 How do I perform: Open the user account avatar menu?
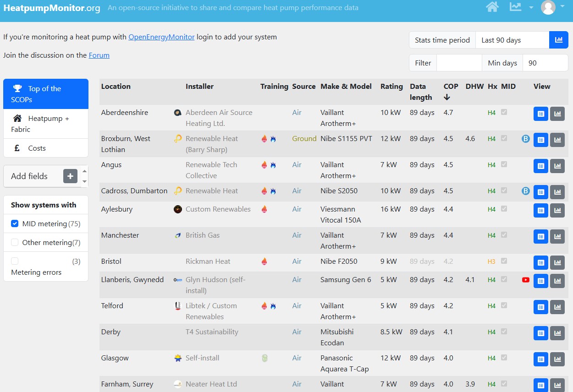pos(548,7)
